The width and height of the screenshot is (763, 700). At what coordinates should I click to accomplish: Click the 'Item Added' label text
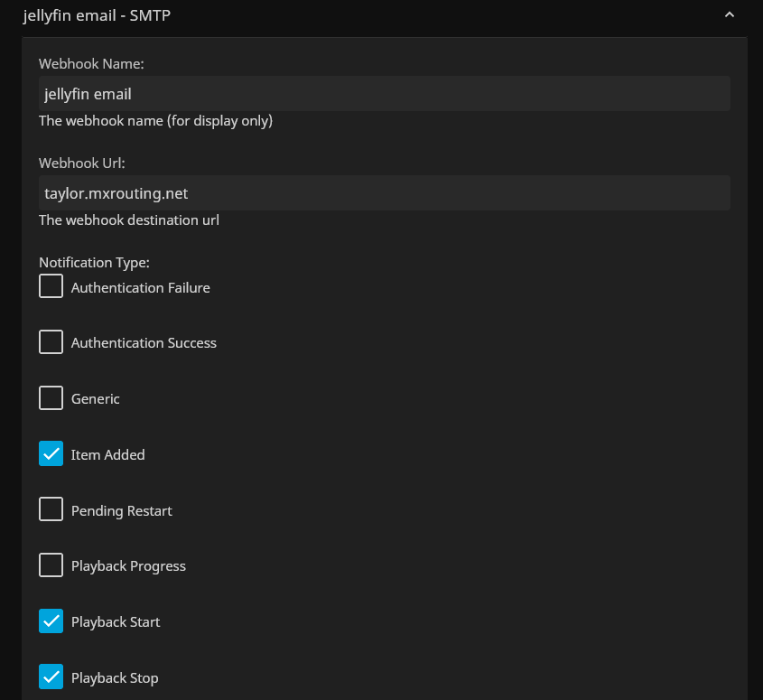[x=107, y=454]
